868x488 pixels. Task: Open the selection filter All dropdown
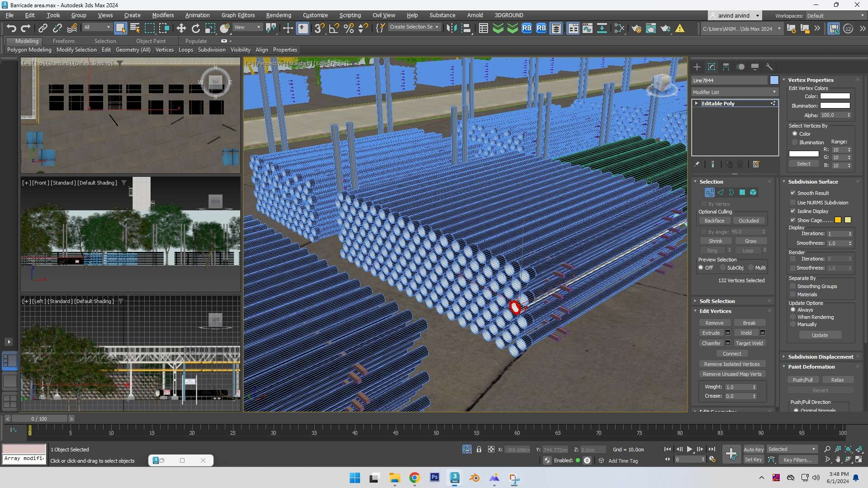pyautogui.click(x=108, y=27)
